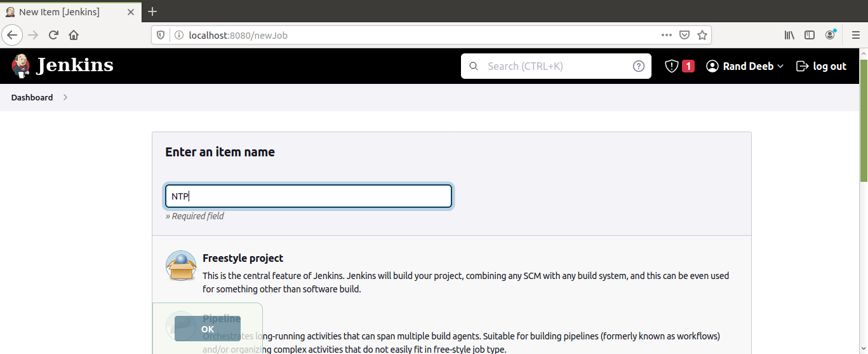Open the Firefox hamburger menu

(855, 35)
